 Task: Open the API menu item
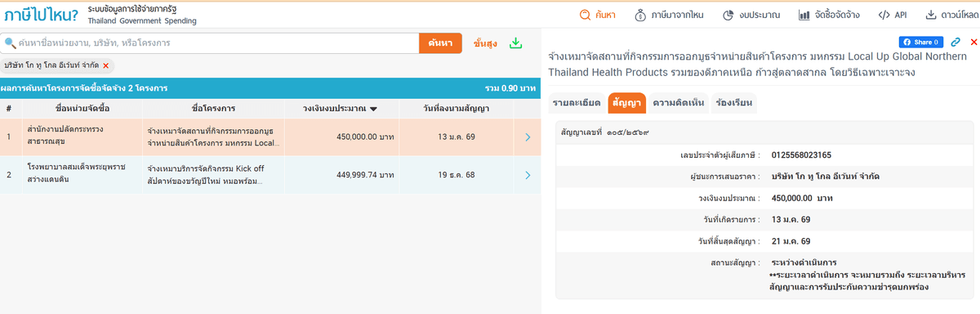point(893,15)
